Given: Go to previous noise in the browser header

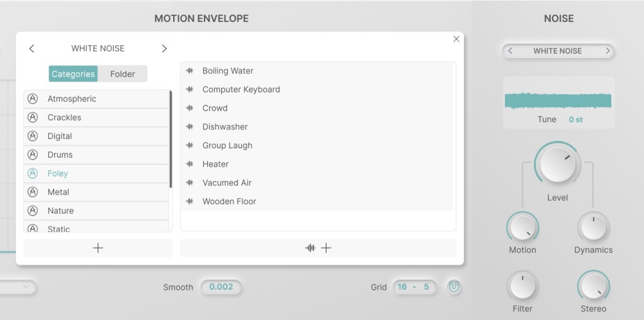Looking at the screenshot, I should (32, 48).
